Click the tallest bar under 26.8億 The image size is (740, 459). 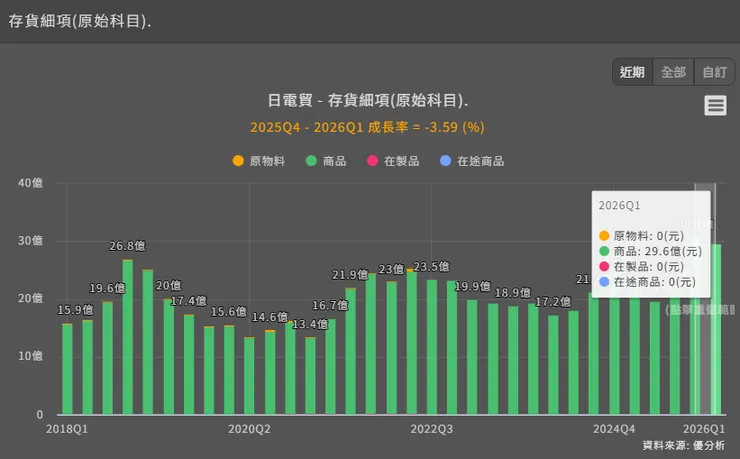click(x=127, y=337)
